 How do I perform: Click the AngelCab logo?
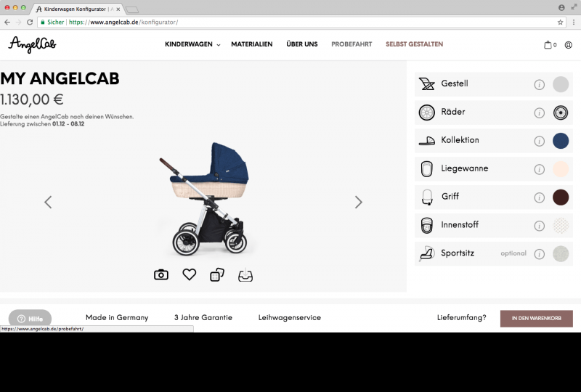pyautogui.click(x=32, y=44)
